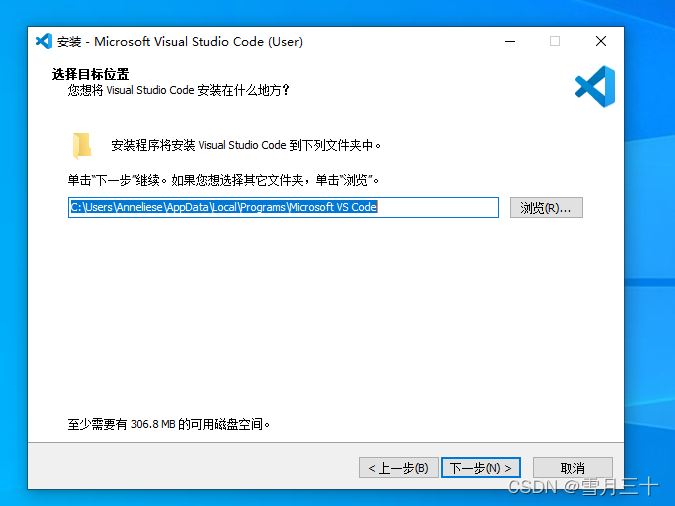Click the text 安装程序将安装 Visual Studio Code 到下列文件夹中
The width and height of the screenshot is (675, 506).
point(246,145)
